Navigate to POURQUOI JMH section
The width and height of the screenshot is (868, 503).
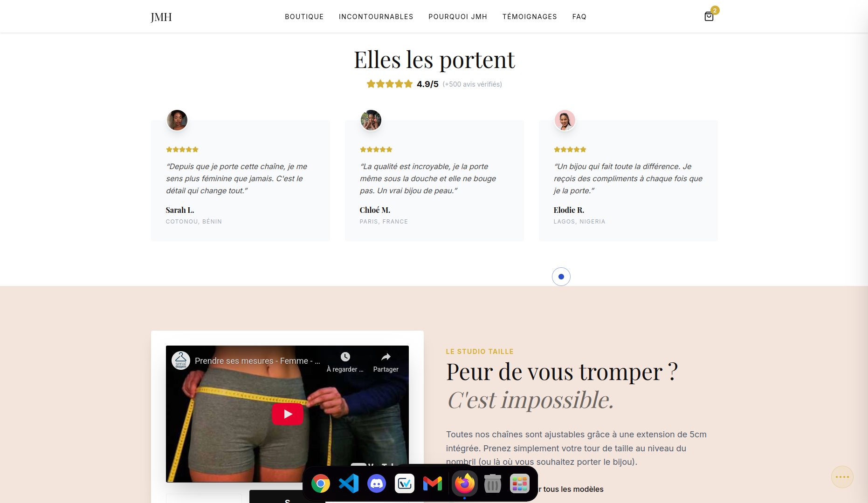[458, 17]
